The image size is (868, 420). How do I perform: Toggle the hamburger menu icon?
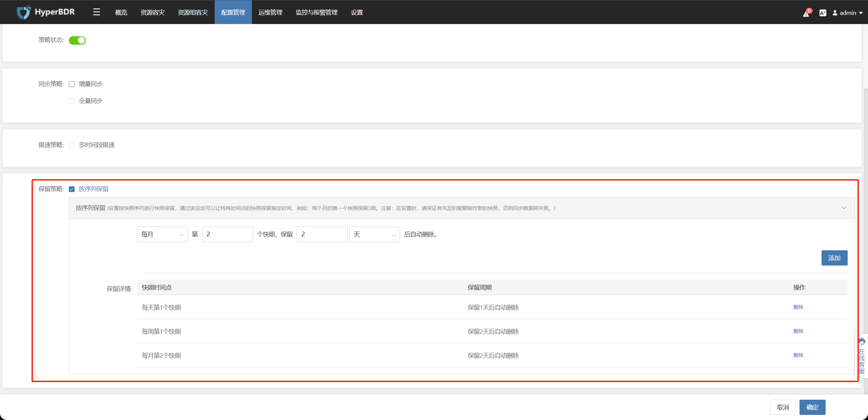click(97, 12)
